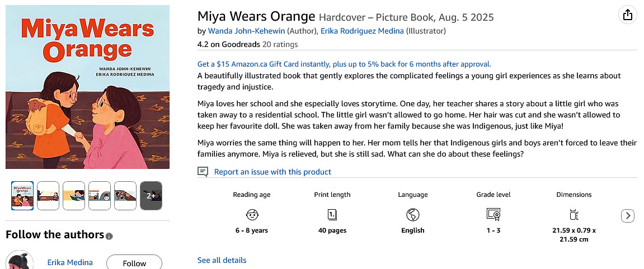Screen dimensions: 644x269
Task: Click the Amazon.ca Gift Card offer link
Action: [344, 64]
